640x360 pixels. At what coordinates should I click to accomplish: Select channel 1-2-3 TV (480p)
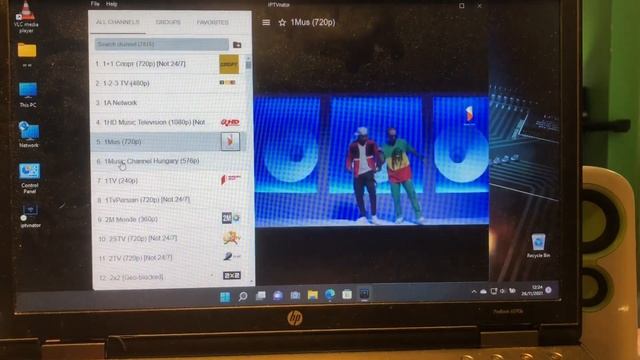(168, 83)
